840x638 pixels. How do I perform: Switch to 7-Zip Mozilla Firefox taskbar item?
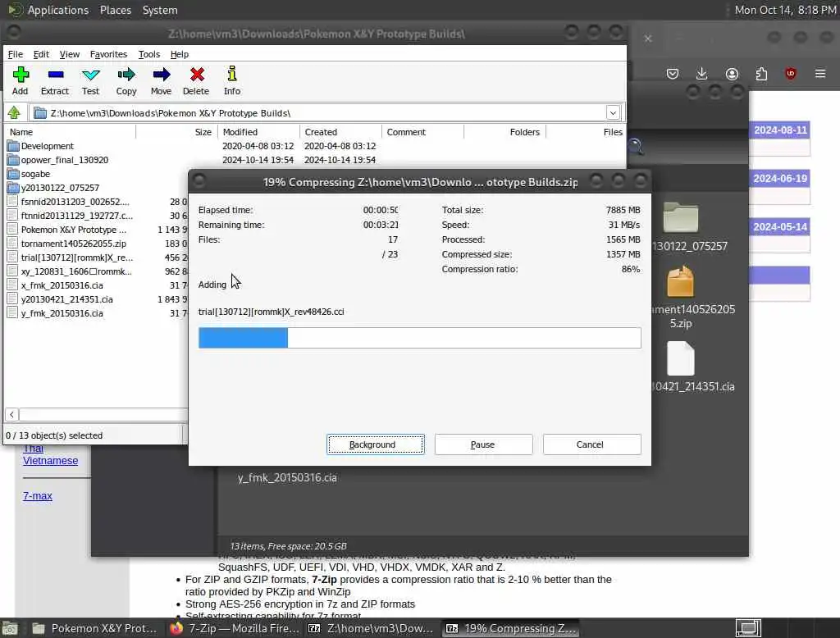234,628
